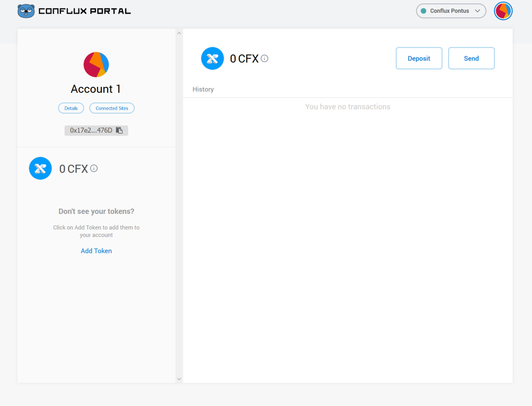Viewport: 532px width, 406px height.
Task: Click the sidebar CFX token logo
Action: pyautogui.click(x=40, y=168)
